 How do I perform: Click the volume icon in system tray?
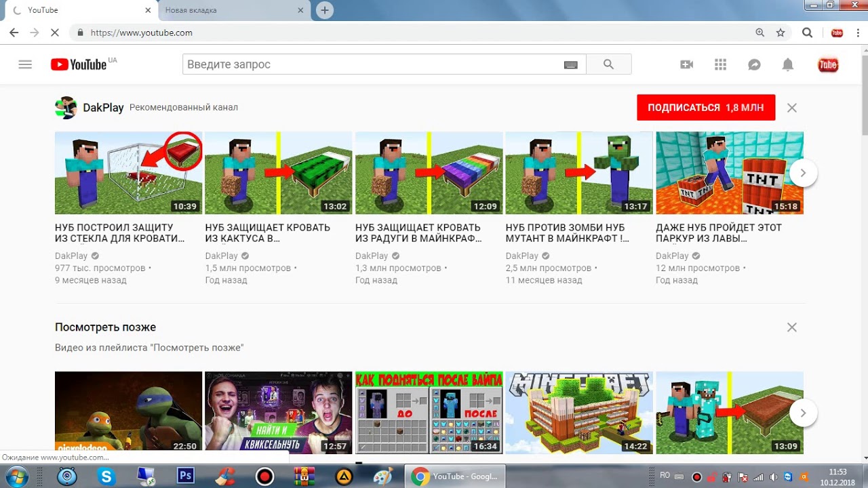(x=774, y=476)
